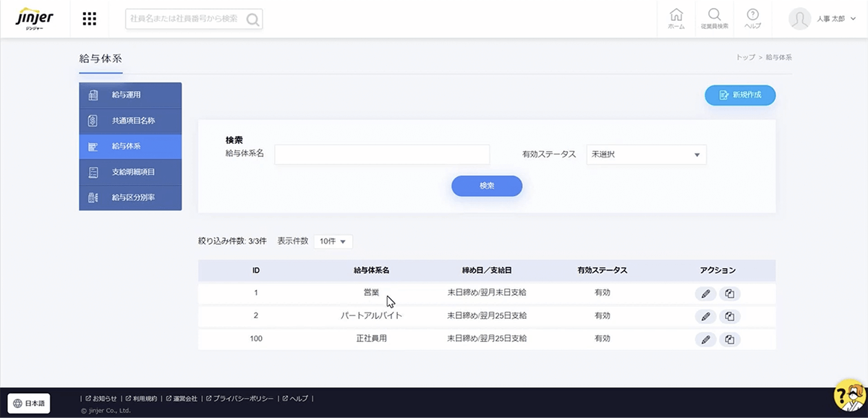Click copy icon for 正社員用 row
Screen dimensions: 868x418
[x=730, y=338]
